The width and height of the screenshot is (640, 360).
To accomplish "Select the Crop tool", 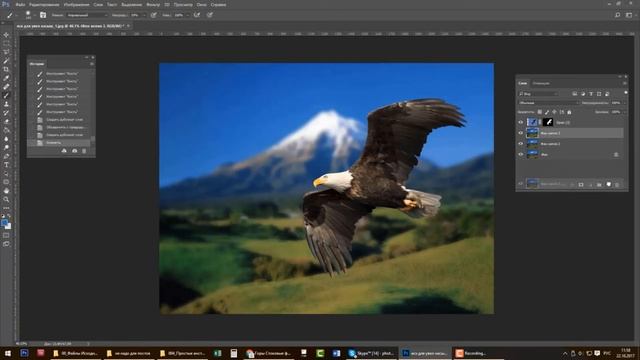I will pyautogui.click(x=6, y=69).
